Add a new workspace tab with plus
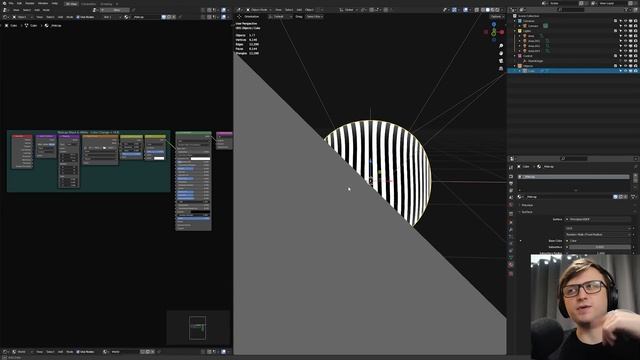This screenshot has height=360, width=640. 117,4
